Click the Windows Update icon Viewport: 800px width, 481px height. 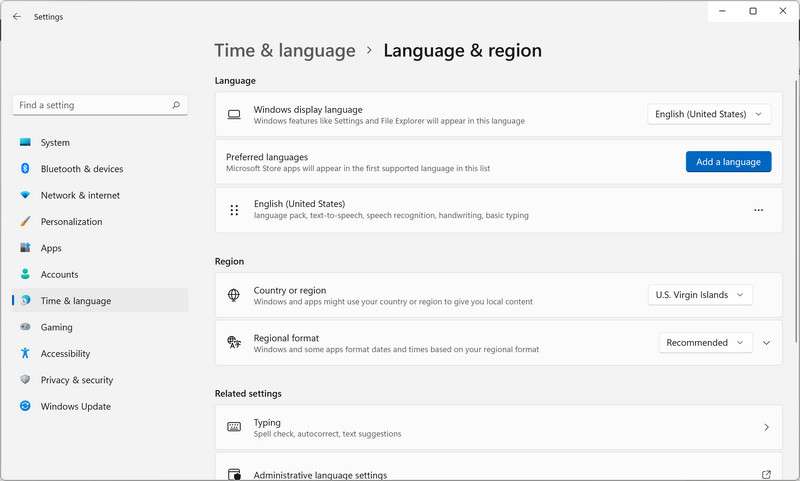tap(25, 406)
